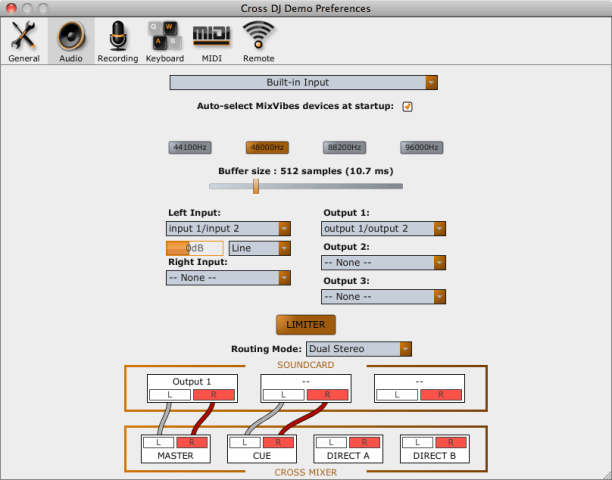
Task: Click MASTER mixer L connector
Action: [158, 443]
